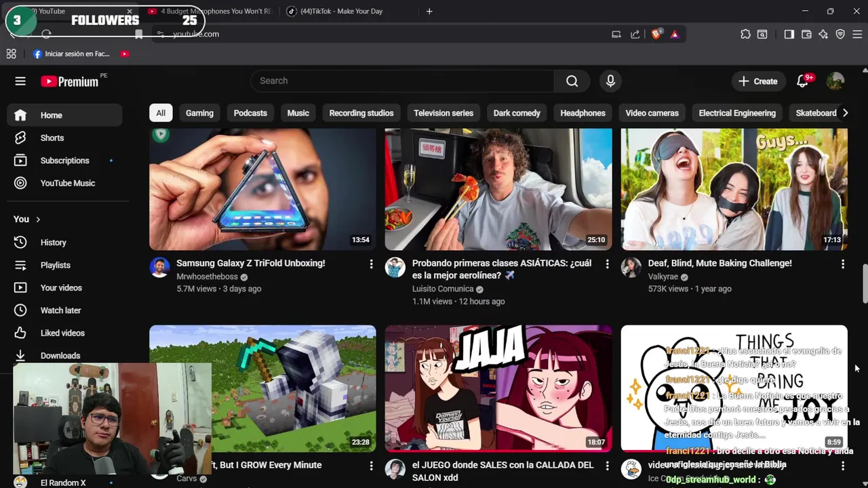868x488 pixels.
Task: Open the Luisito Comunica channel link
Action: pos(443,289)
